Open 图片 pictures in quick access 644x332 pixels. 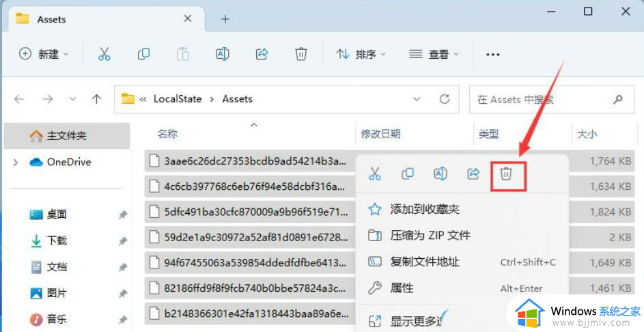tap(48, 293)
